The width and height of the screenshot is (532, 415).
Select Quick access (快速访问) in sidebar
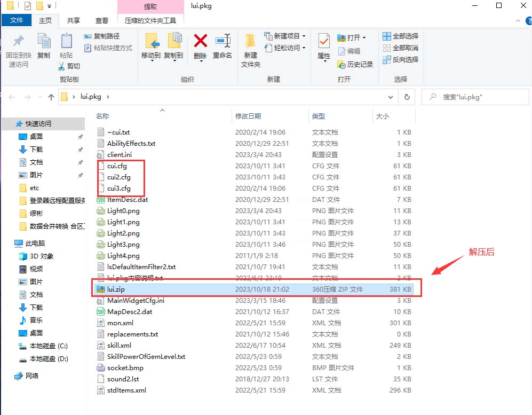tap(43, 123)
